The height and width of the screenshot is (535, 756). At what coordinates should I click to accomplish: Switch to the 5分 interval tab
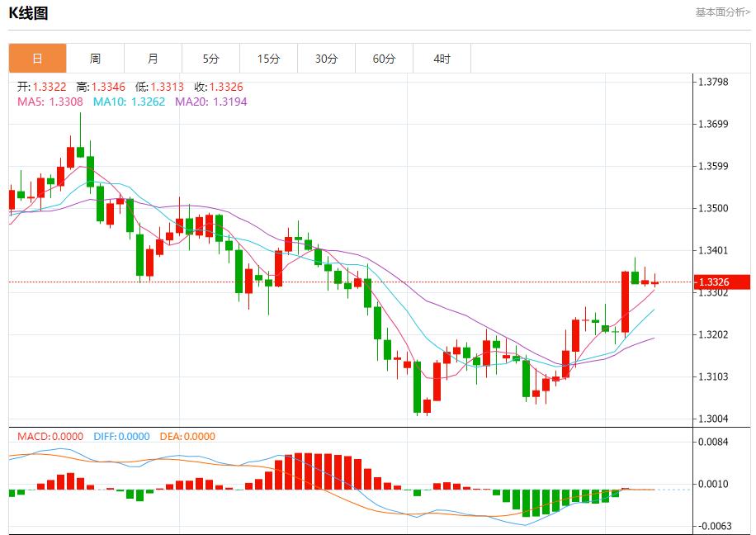tap(210, 59)
